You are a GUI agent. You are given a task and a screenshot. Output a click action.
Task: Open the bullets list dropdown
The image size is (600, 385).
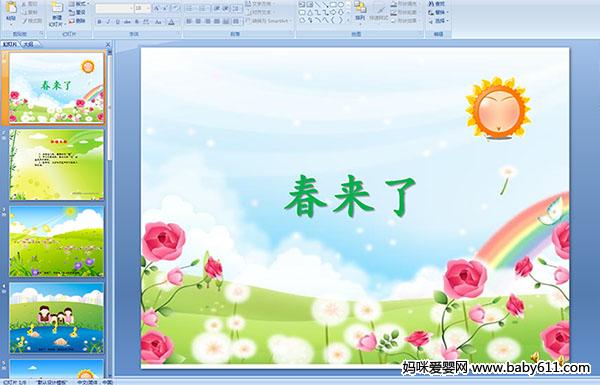[192, 8]
